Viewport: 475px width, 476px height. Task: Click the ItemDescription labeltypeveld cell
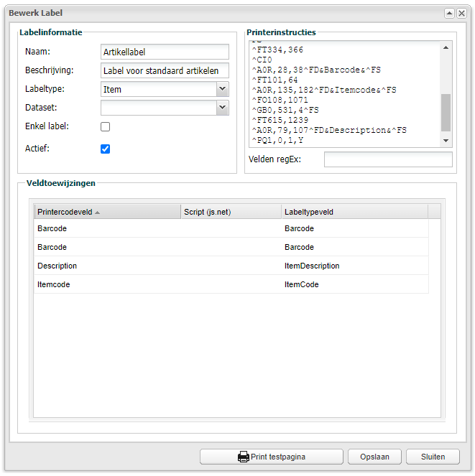pos(355,266)
